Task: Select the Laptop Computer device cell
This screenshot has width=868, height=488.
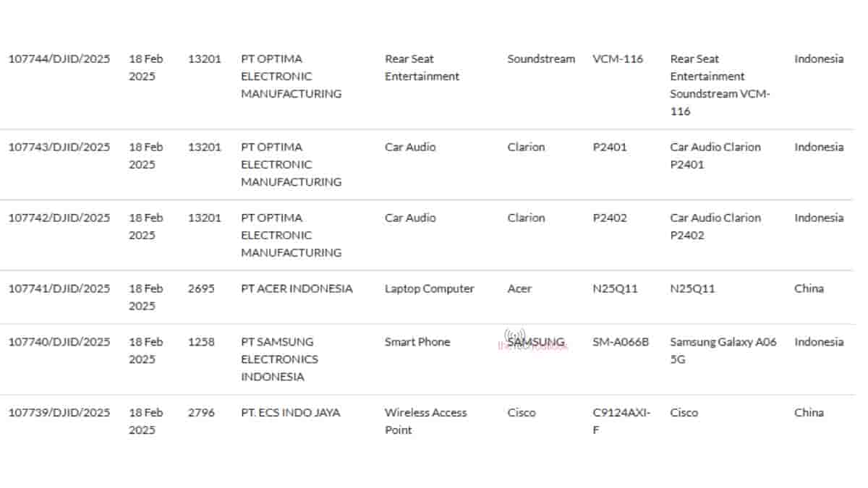Action: point(429,289)
